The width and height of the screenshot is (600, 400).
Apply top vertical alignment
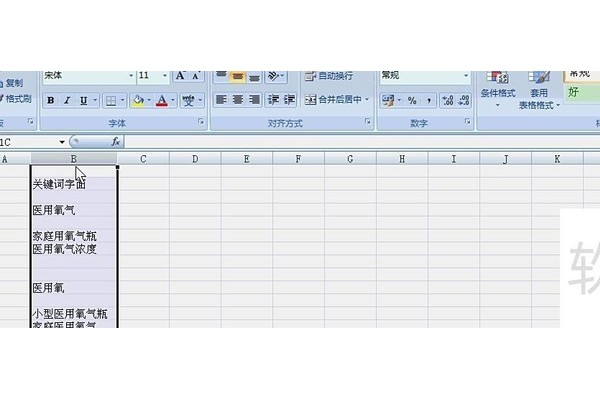pos(221,76)
